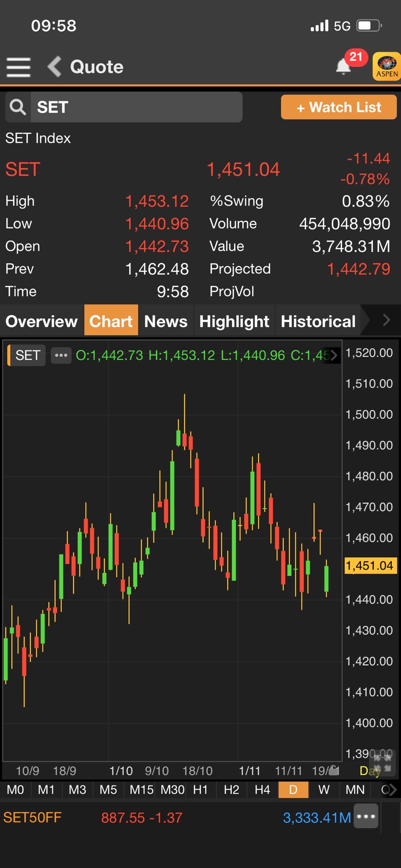Open notifications bell with 21 badge
The width and height of the screenshot is (401, 868).
pyautogui.click(x=343, y=66)
